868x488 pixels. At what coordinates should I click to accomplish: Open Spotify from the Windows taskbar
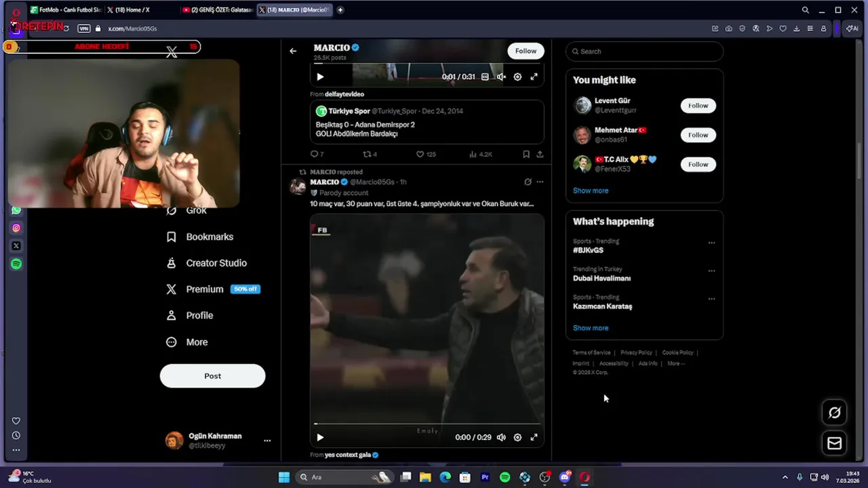pos(505,477)
